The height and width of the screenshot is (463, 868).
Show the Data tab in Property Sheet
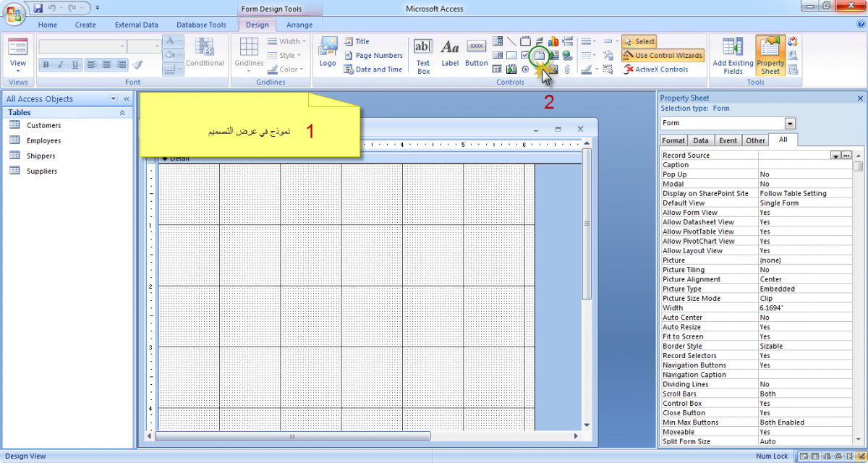(700, 140)
